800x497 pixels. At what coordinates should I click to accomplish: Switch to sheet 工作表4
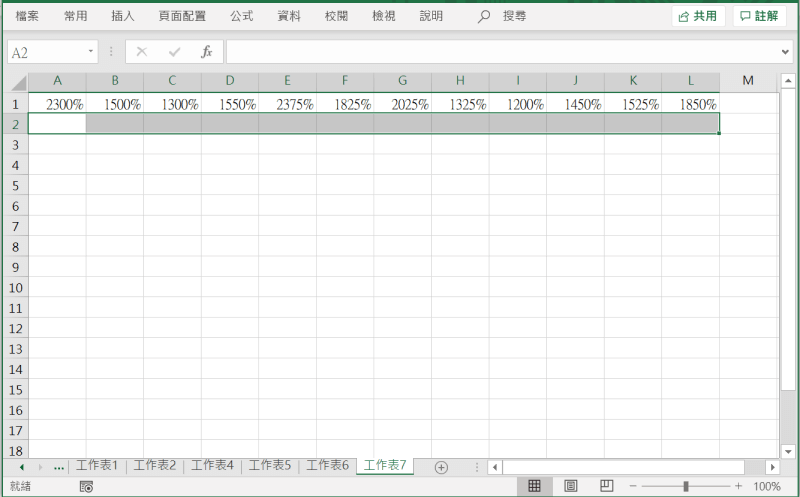click(x=212, y=465)
